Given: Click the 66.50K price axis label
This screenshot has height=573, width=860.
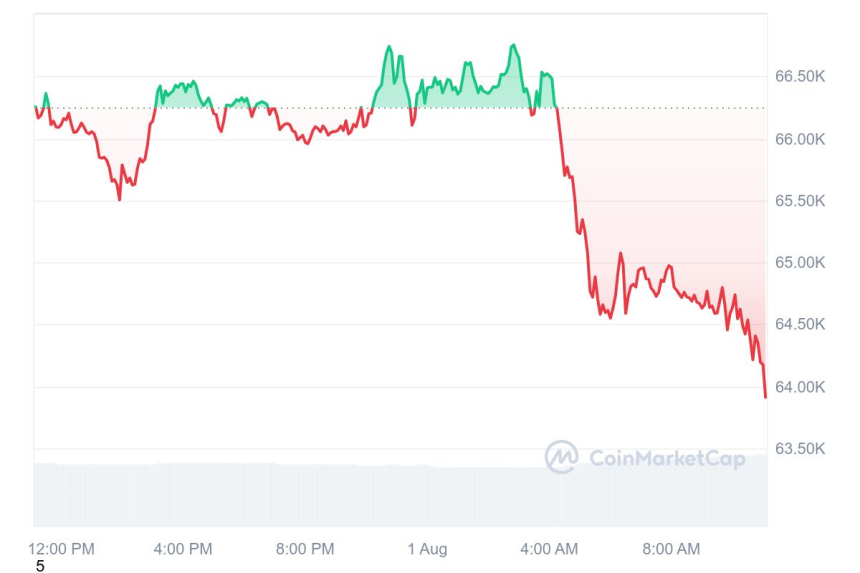Looking at the screenshot, I should 800,77.
